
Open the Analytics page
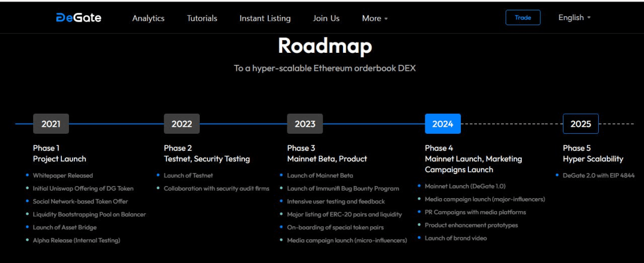[x=148, y=18]
